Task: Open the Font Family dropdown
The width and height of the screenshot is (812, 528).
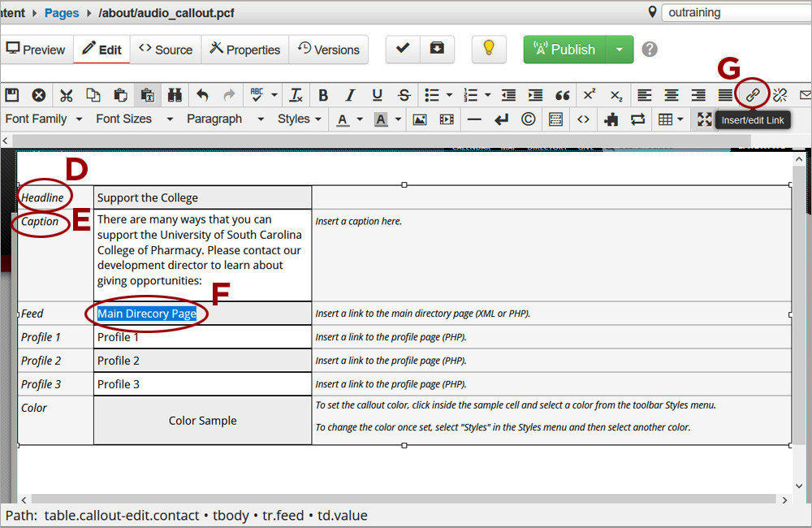Action: (x=44, y=119)
